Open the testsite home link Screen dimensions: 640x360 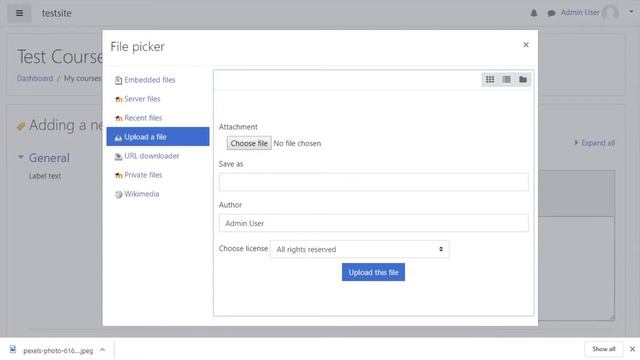pyautogui.click(x=57, y=13)
